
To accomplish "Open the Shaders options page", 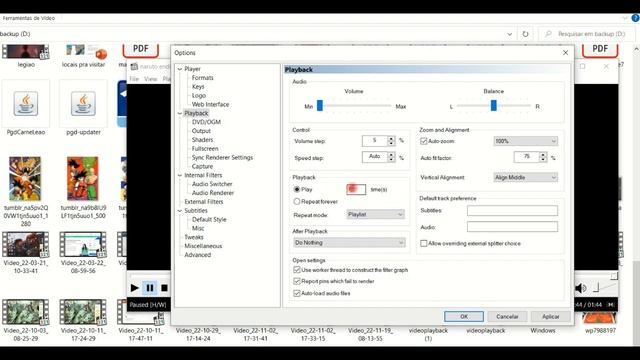I will [202, 140].
